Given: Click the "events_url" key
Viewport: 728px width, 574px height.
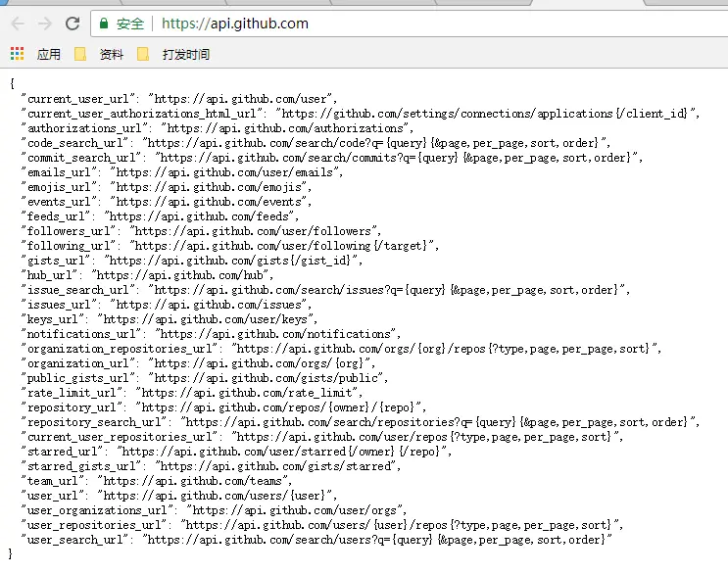Looking at the screenshot, I should 59,202.
